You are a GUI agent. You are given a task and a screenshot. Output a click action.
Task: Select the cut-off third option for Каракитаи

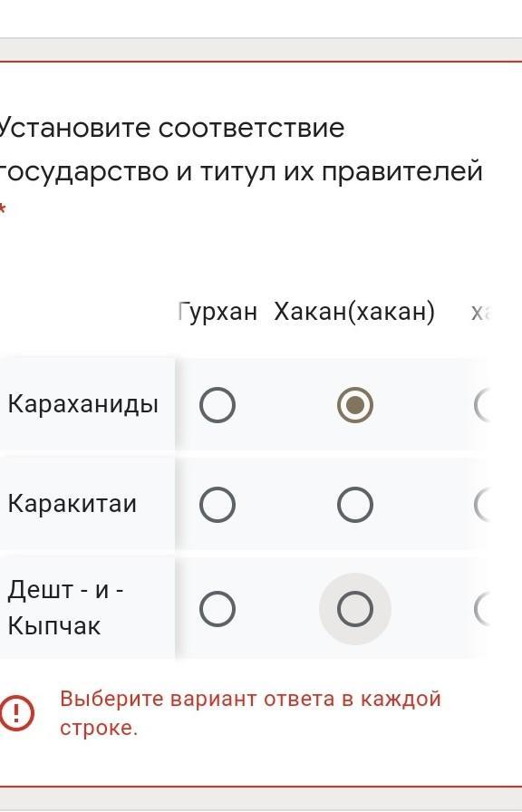[483, 504]
